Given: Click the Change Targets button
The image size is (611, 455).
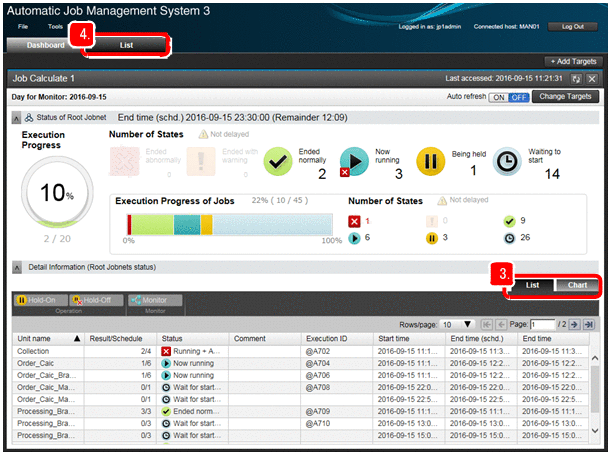Looking at the screenshot, I should pos(568,97).
